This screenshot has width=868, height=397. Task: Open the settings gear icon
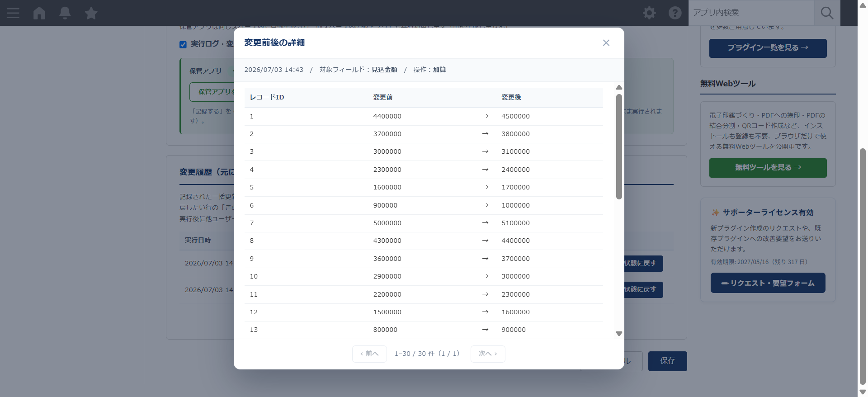pyautogui.click(x=649, y=13)
